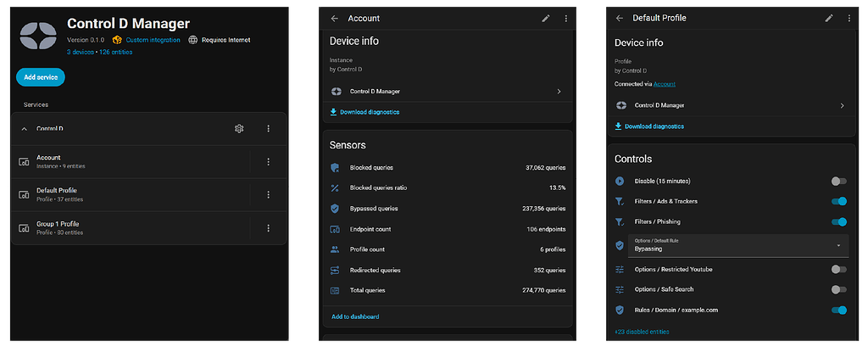Click the Custom integration box icon
Image resolution: width=868 pixels, height=347 pixels.
(x=117, y=40)
